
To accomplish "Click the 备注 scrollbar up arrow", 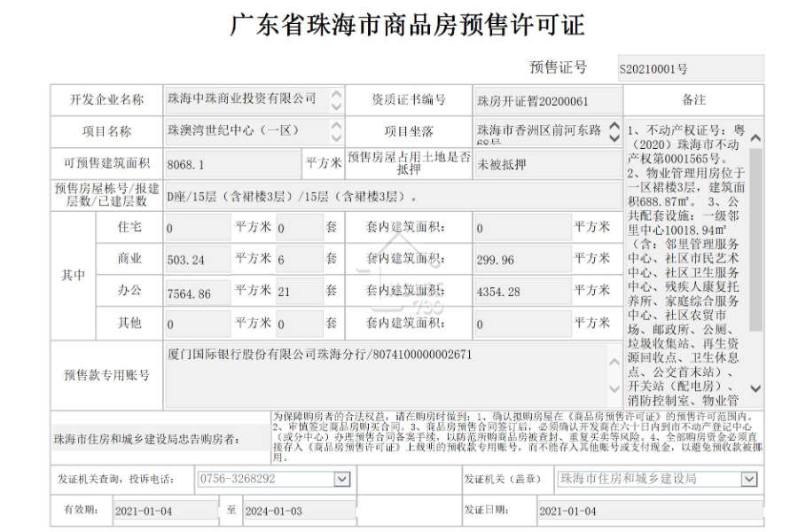I will tap(755, 137).
